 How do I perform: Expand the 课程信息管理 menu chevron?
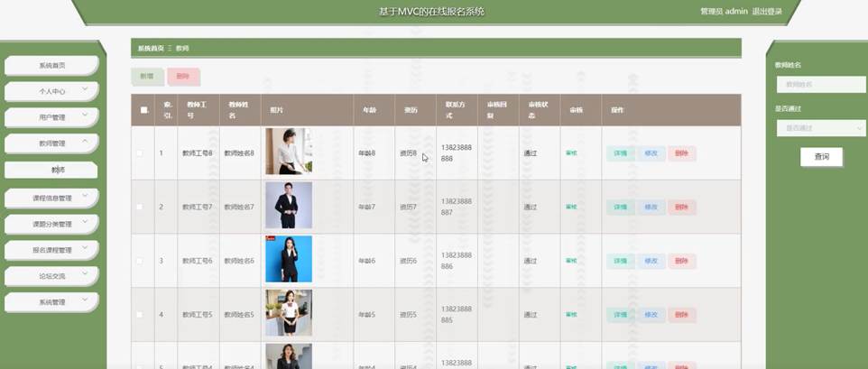pyautogui.click(x=85, y=195)
